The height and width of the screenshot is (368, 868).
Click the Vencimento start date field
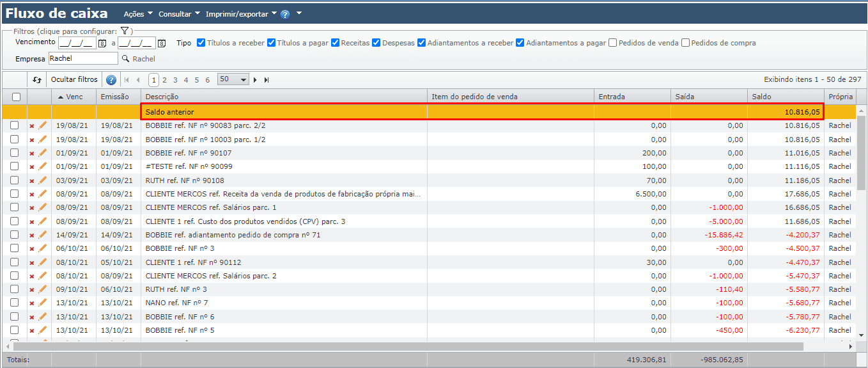(77, 44)
